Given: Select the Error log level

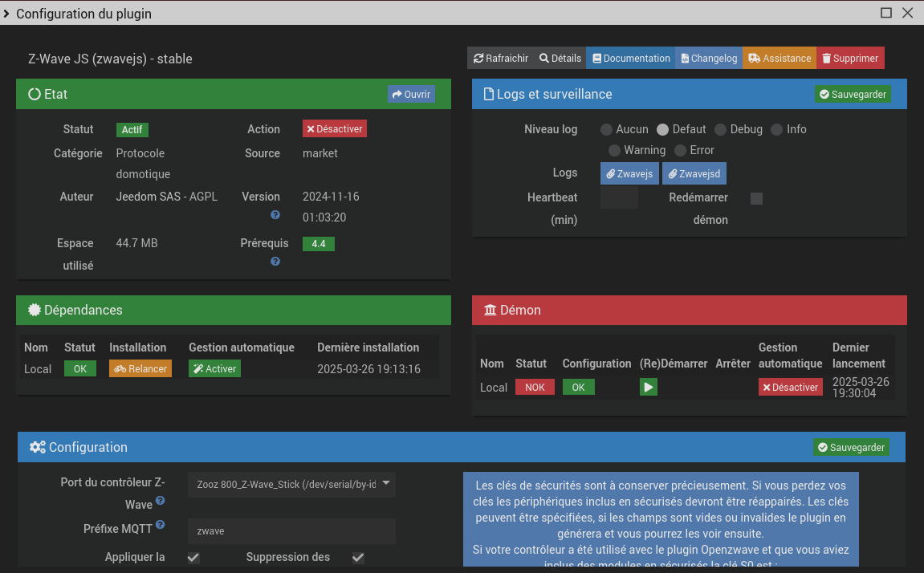Looking at the screenshot, I should (680, 151).
